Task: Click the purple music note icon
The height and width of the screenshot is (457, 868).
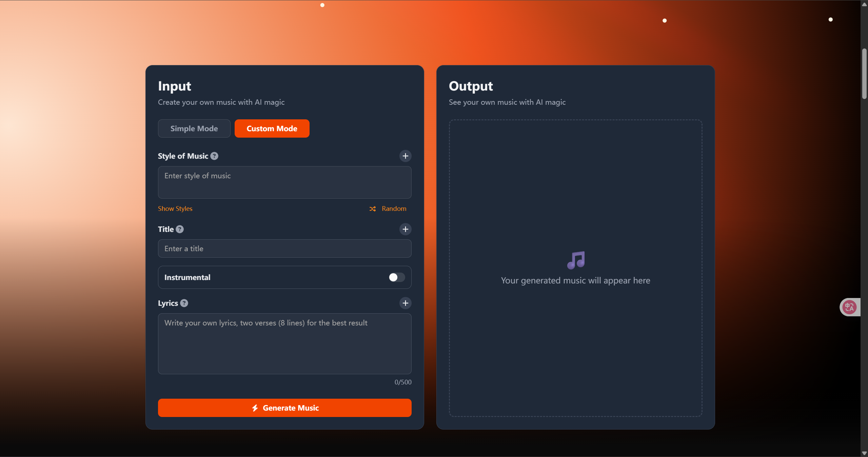Action: [576, 260]
